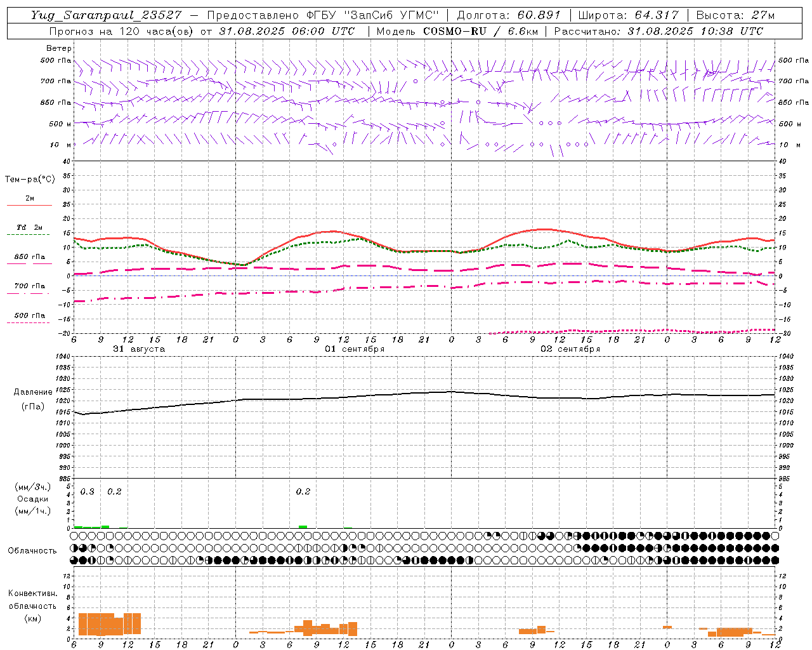
Task: Click the Облачность cloudiness row label
Action: pyautogui.click(x=32, y=550)
